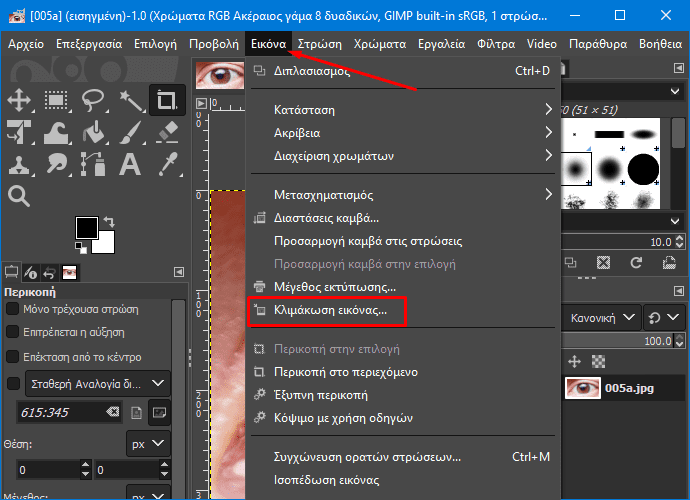Set landscape orientation for aspect ratio
Screen dimensions: 690x500
[x=159, y=412]
